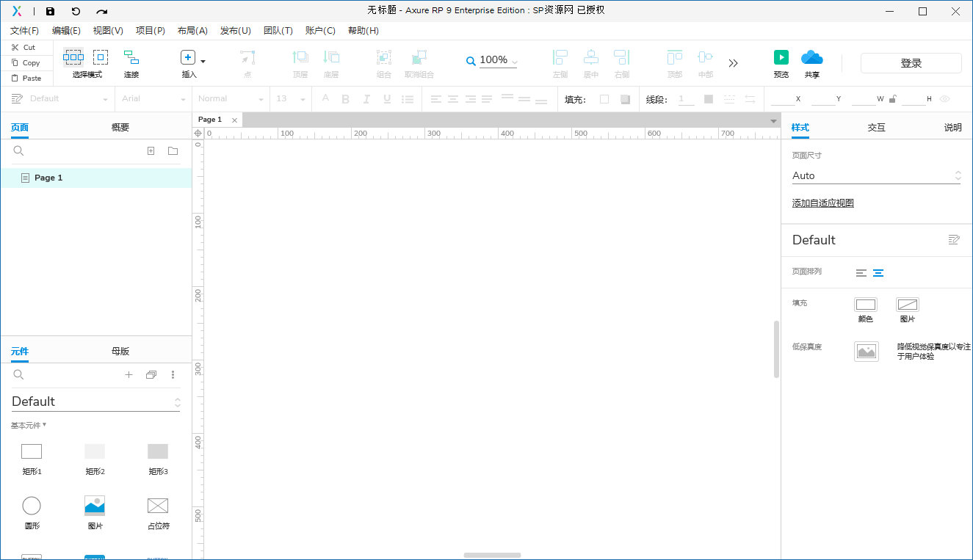Toggle the intersected selection mode (选择模式)
The image size is (973, 560).
[73, 57]
